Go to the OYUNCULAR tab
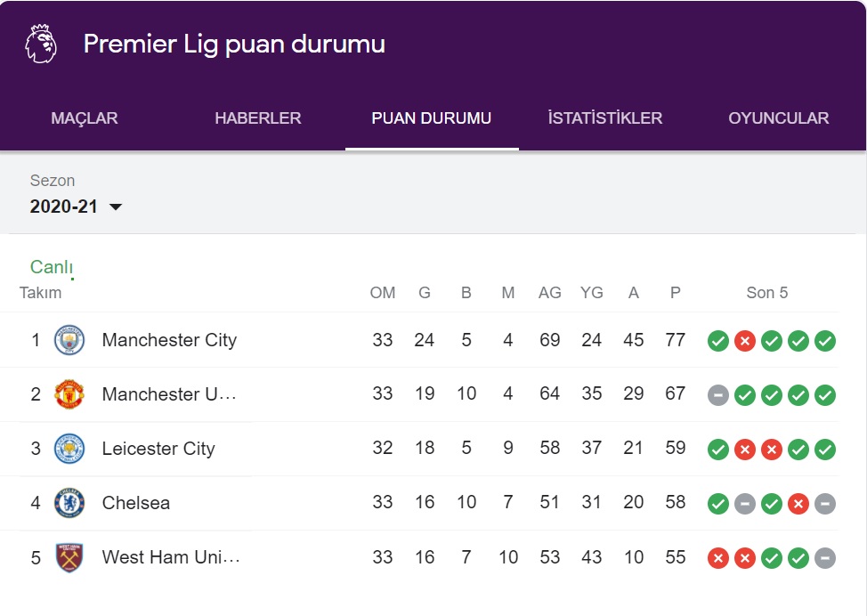The height and width of the screenshot is (616, 867). tap(779, 118)
